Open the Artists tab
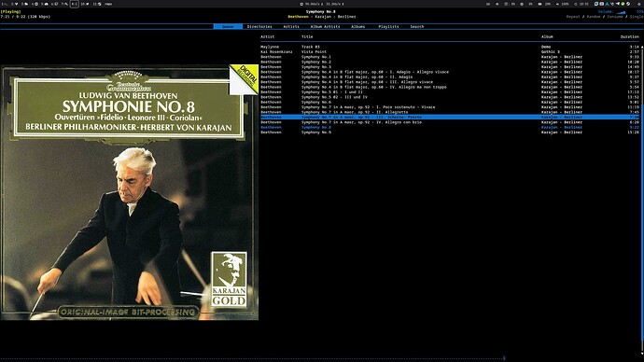 (291, 27)
